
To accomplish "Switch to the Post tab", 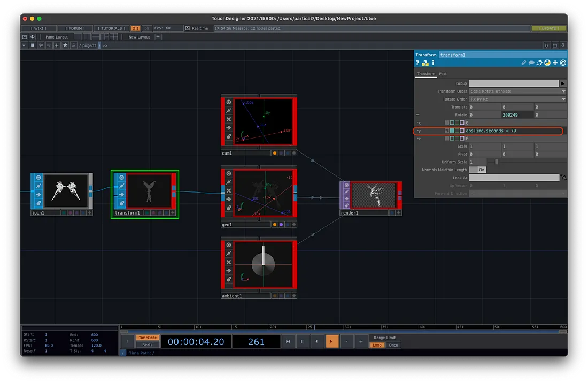I will (x=443, y=74).
